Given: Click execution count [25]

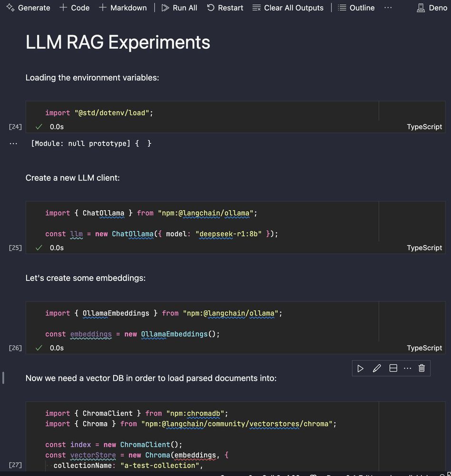Looking at the screenshot, I should pos(15,248).
